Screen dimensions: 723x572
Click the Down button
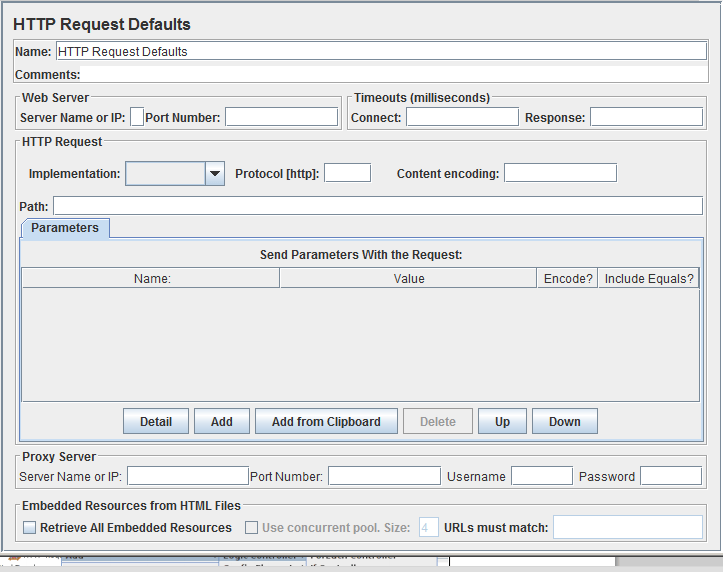pos(565,421)
